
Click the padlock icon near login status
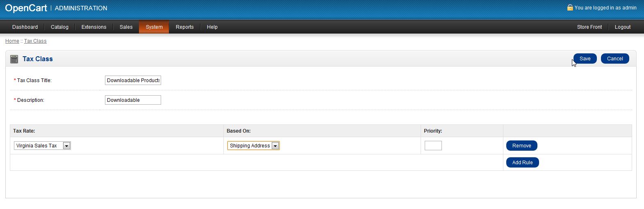click(x=570, y=7)
